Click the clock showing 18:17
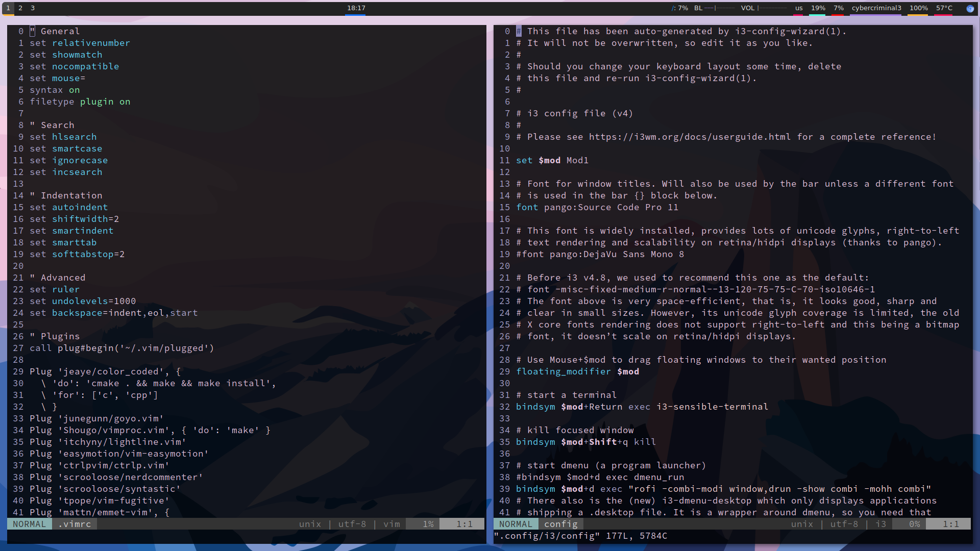980x551 pixels. point(356,8)
